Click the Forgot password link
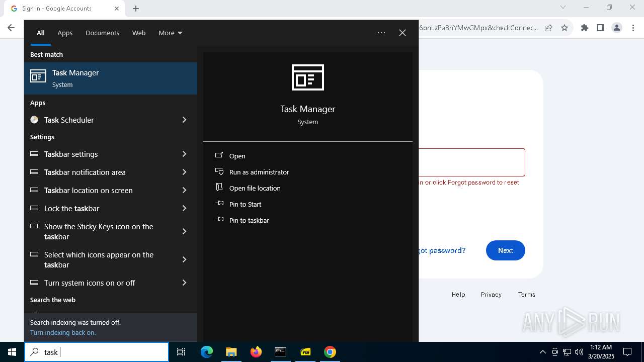644x362 pixels. (x=442, y=250)
